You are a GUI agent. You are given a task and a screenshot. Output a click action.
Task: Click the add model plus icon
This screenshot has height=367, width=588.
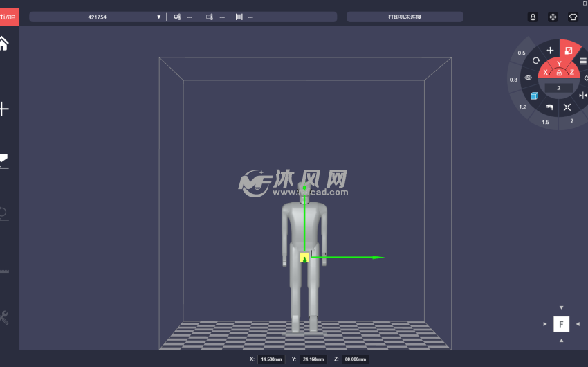point(3,109)
